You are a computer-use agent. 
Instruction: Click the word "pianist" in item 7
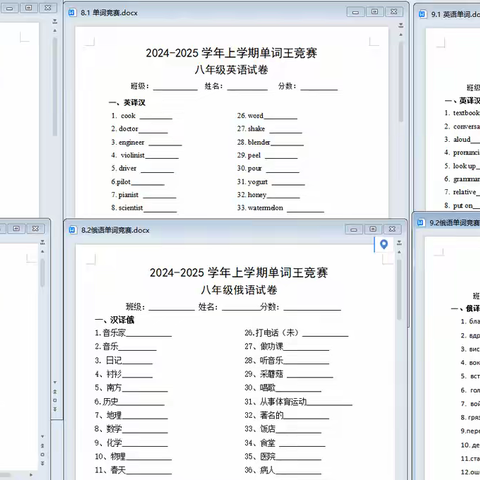click(x=128, y=195)
